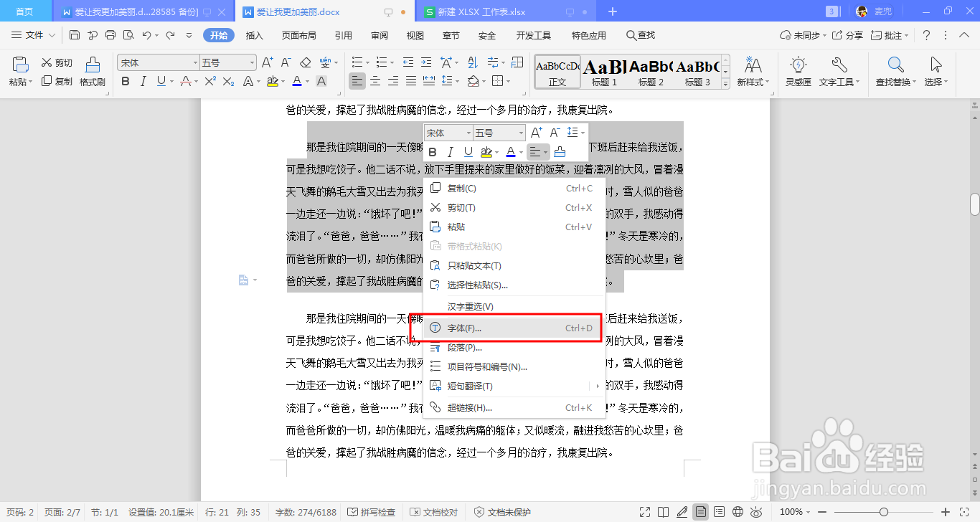Switch to the 页面布局 ribbon tab
This screenshot has height=522, width=980.
coord(298,34)
